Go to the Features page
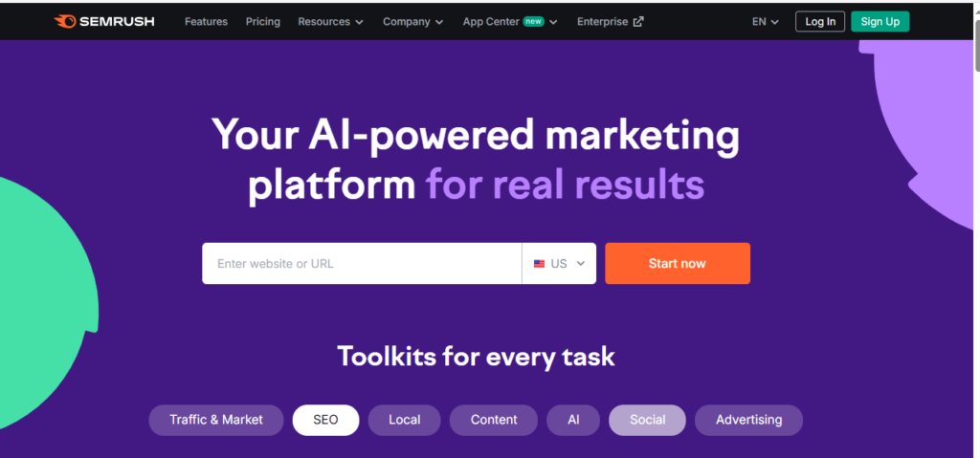The image size is (980, 458). [x=207, y=21]
